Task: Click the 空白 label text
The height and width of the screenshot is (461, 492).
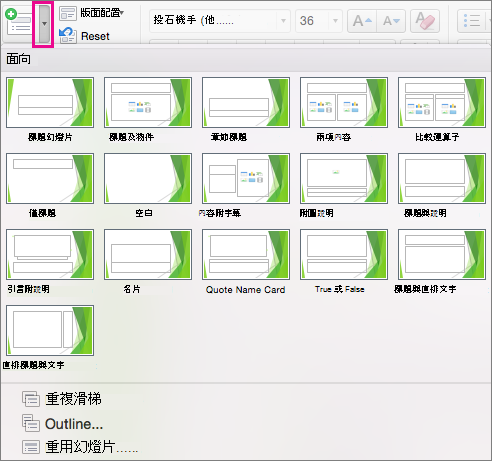Action: [144, 213]
